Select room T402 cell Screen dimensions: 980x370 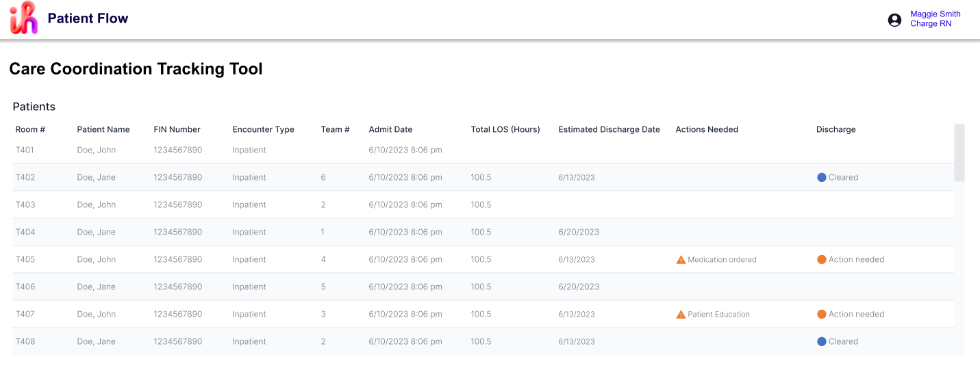[x=25, y=177]
